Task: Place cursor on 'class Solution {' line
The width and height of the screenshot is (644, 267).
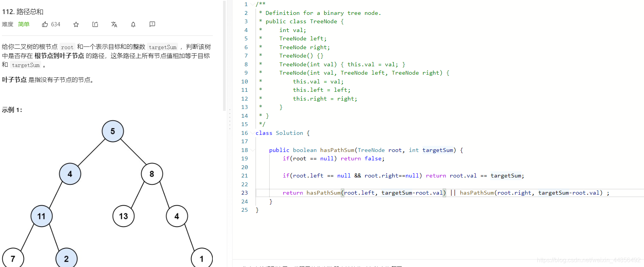Action: [283, 133]
